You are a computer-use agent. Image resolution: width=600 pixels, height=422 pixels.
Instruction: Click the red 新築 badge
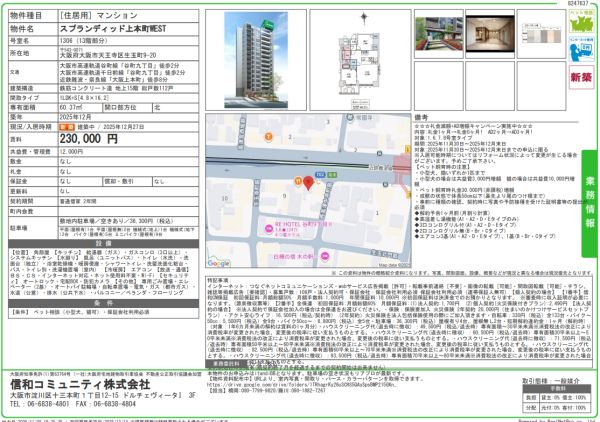[x=581, y=77]
